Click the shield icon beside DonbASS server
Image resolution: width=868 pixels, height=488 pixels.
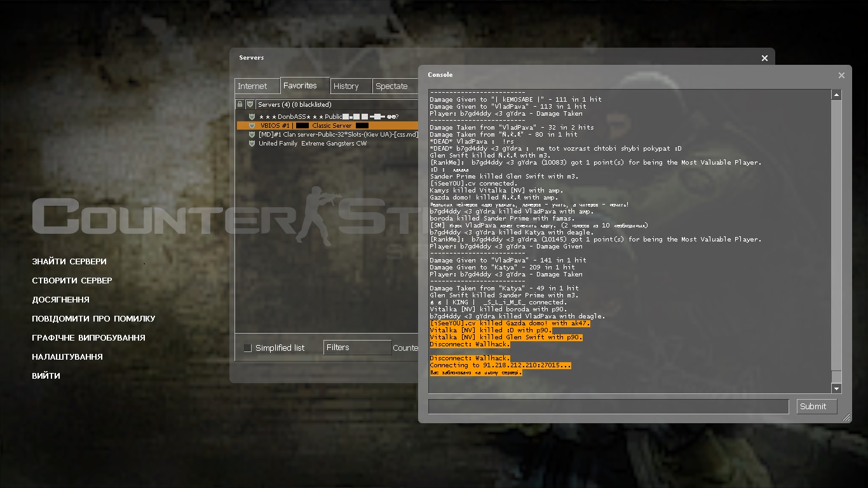click(252, 117)
